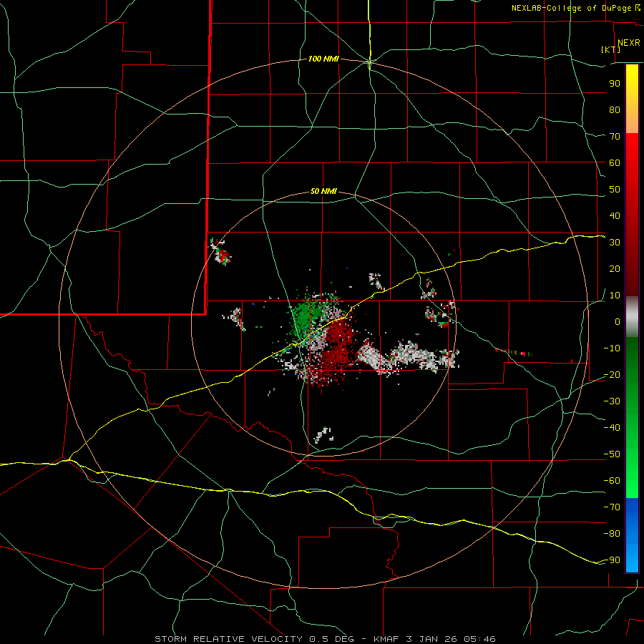Pick the orange segment of the color bar
This screenshot has height=644, width=644.
pos(632,119)
